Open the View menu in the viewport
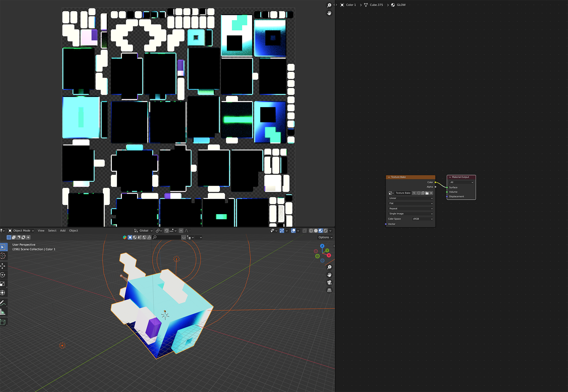Viewport: 568px width, 392px height. point(41,230)
